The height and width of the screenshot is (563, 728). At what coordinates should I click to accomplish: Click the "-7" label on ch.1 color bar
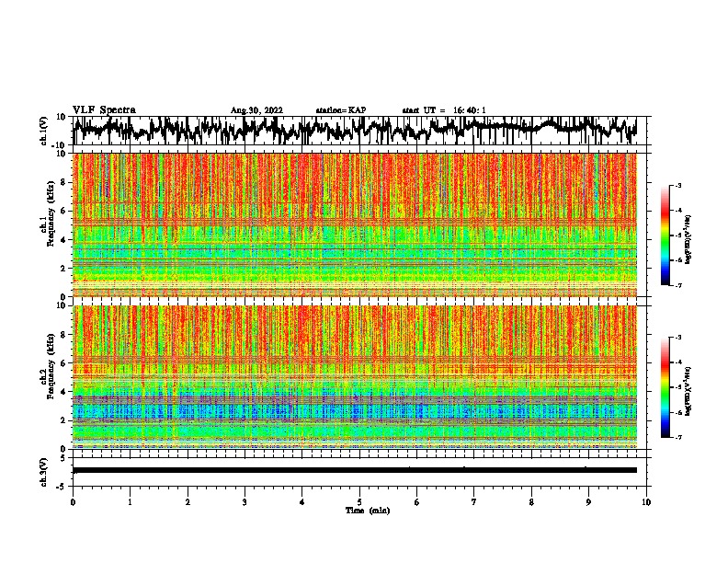tap(678, 285)
